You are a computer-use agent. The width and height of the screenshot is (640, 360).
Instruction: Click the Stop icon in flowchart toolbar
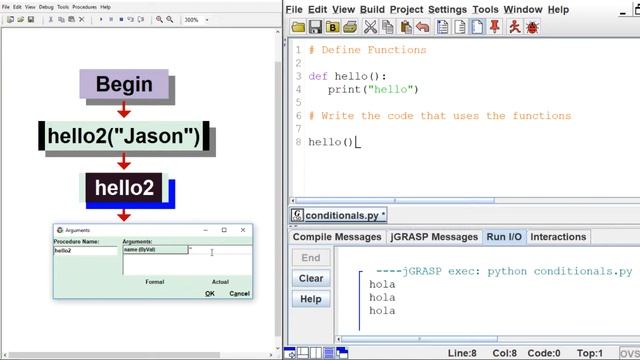[x=121, y=19]
